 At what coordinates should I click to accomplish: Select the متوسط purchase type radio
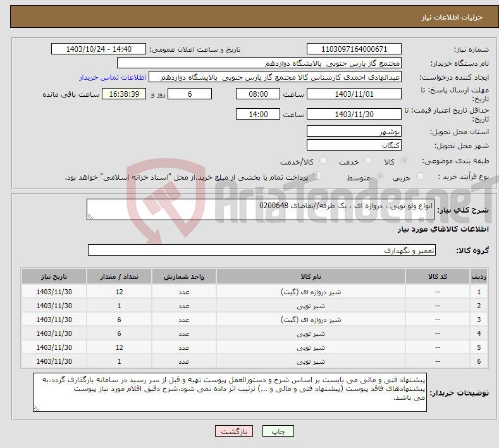379,176
